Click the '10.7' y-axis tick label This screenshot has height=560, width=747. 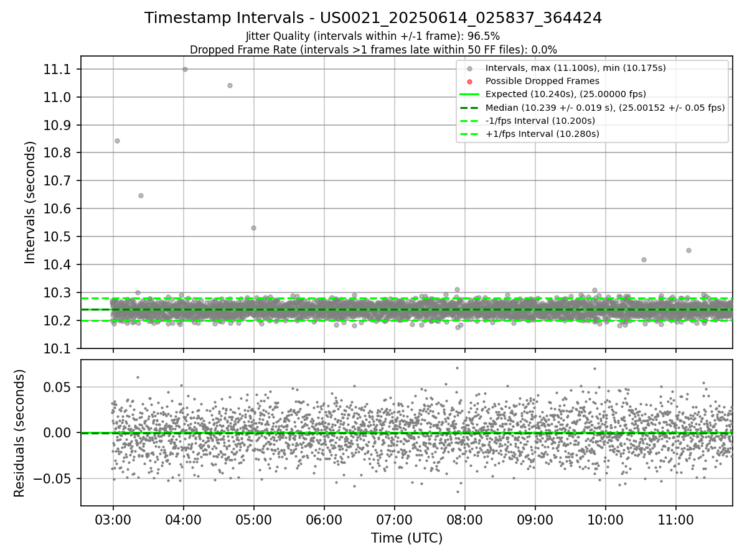[56, 181]
